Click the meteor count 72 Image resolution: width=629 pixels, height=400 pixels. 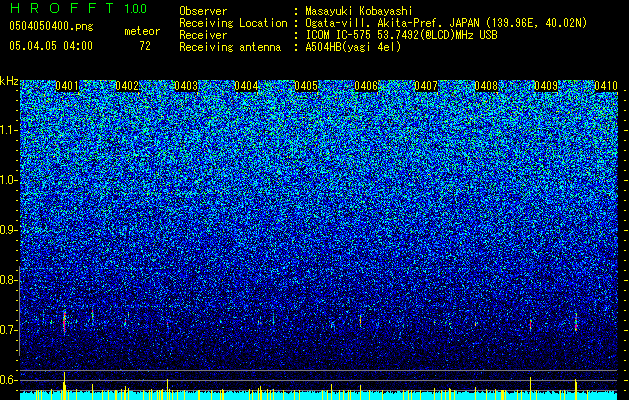pyautogui.click(x=145, y=46)
